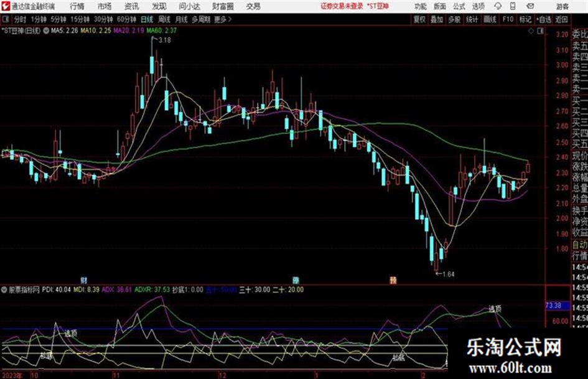Viewport: 588px width, 379px height.
Task: Click the 多股 multi-stock button
Action: [x=454, y=19]
